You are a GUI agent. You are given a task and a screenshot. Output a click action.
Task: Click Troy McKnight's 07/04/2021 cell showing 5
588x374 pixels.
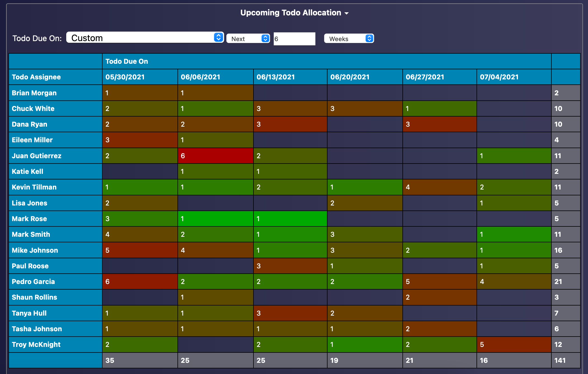pos(514,344)
